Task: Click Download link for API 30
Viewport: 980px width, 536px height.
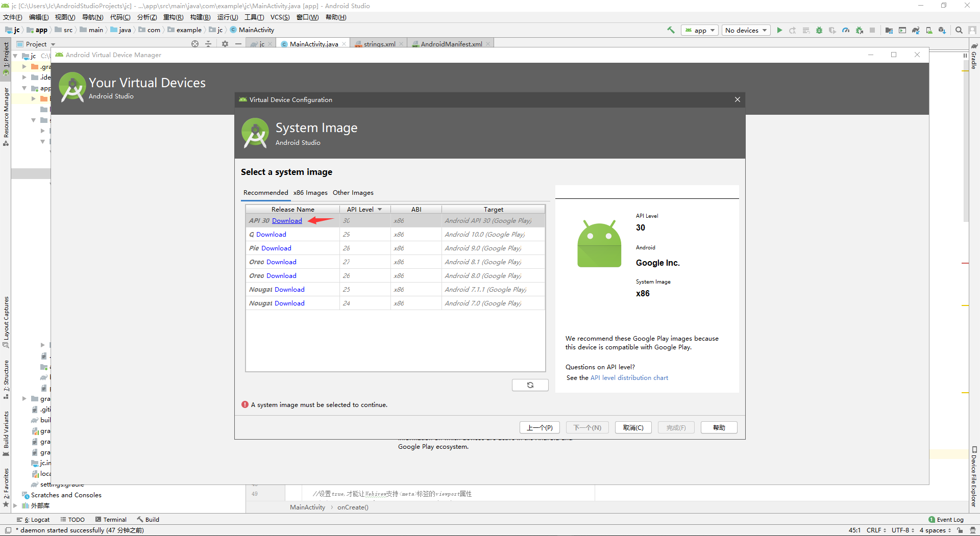Action: pos(287,221)
